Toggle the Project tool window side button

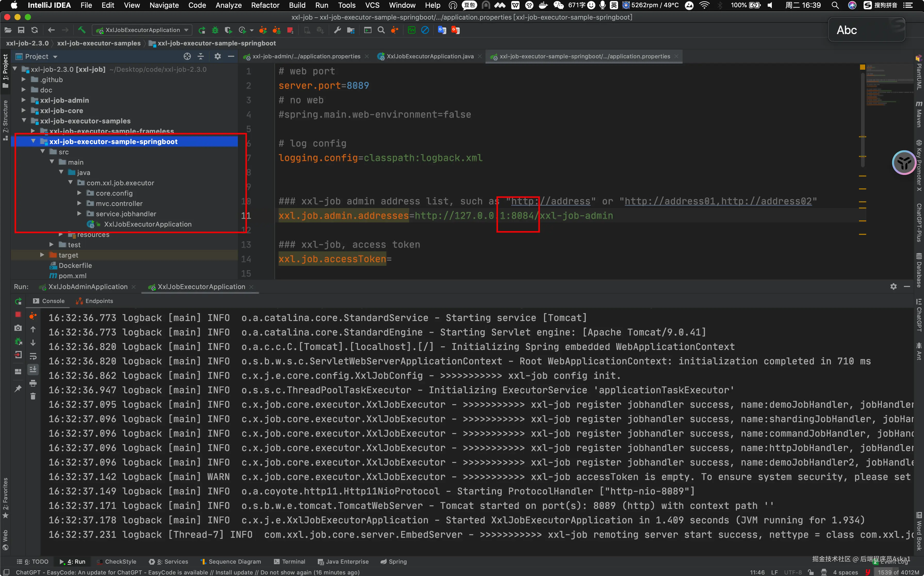pos(5,71)
